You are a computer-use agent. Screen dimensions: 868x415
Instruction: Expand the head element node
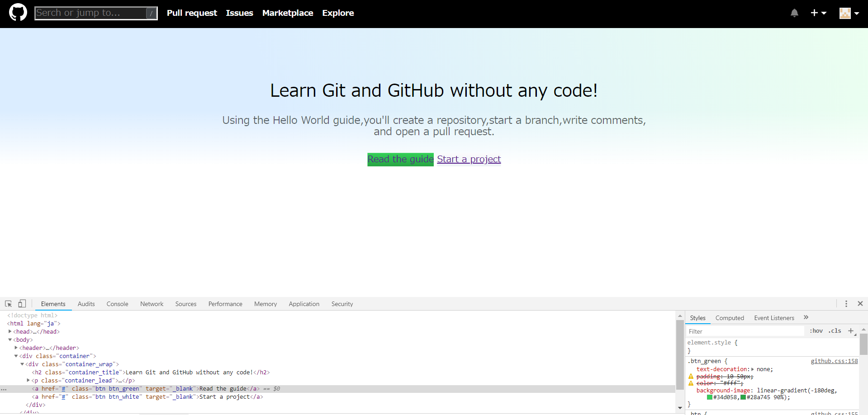10,331
